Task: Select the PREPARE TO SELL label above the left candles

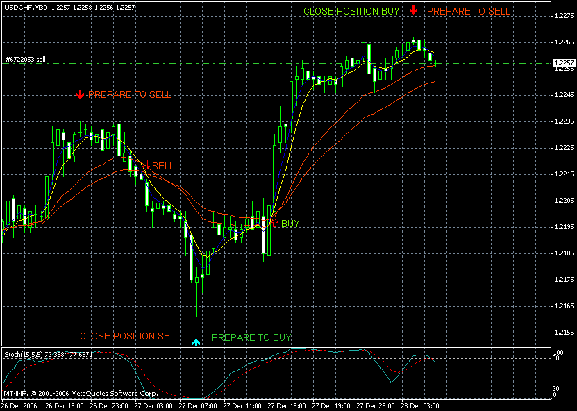Action: pyautogui.click(x=130, y=95)
